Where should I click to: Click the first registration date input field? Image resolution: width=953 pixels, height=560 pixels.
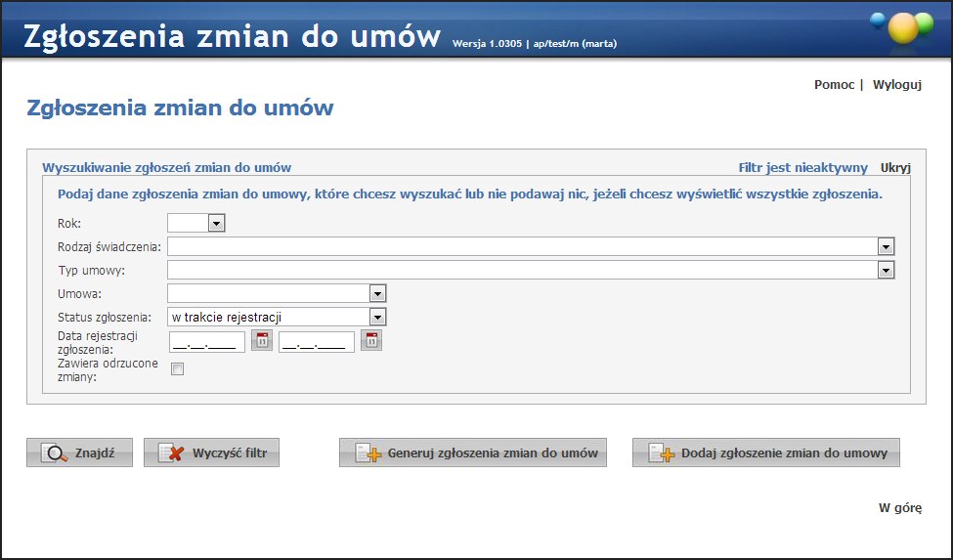(207, 342)
